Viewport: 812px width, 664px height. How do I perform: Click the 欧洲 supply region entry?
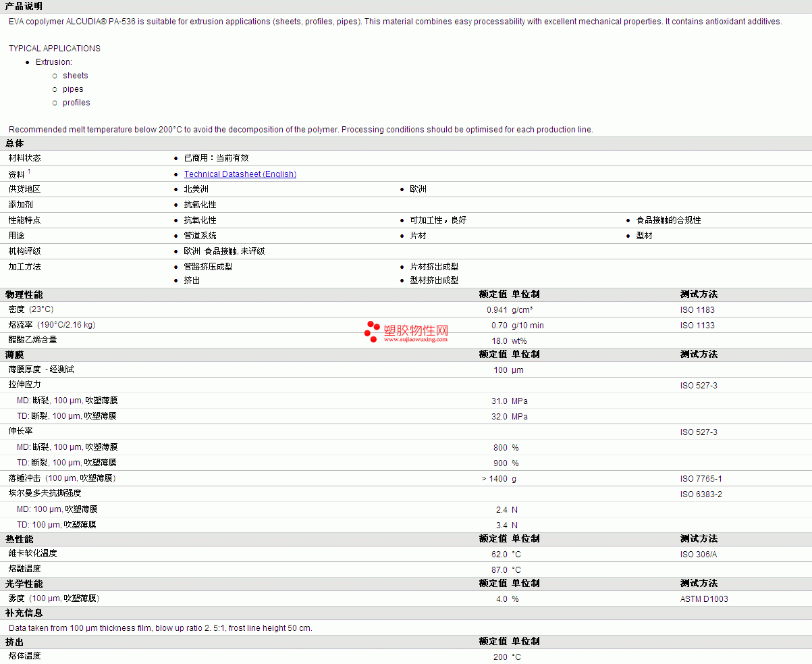tap(418, 189)
